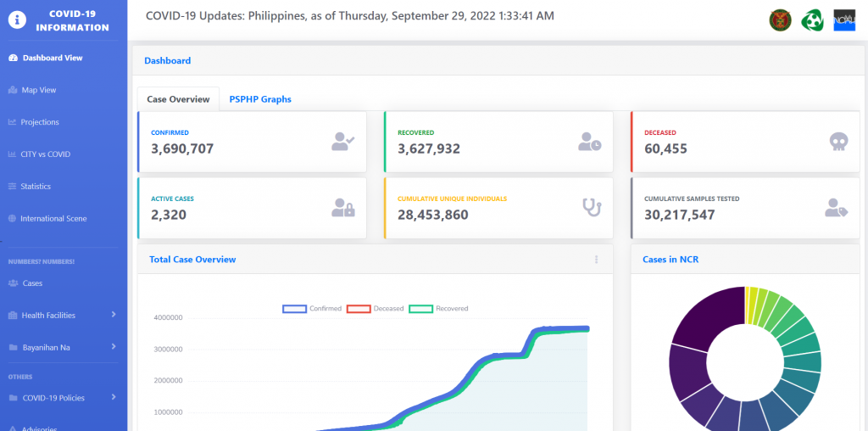
Task: Click the Total Case Overview heading
Action: [192, 260]
